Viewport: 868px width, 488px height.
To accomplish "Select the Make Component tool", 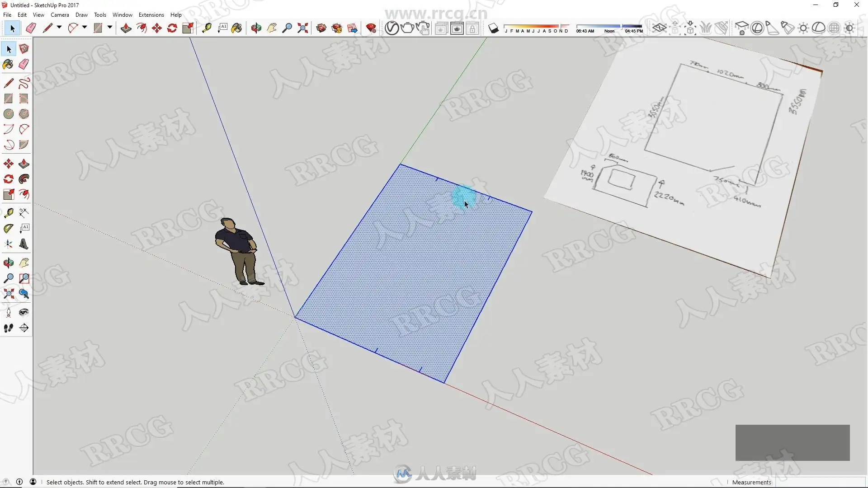I will click(24, 49).
